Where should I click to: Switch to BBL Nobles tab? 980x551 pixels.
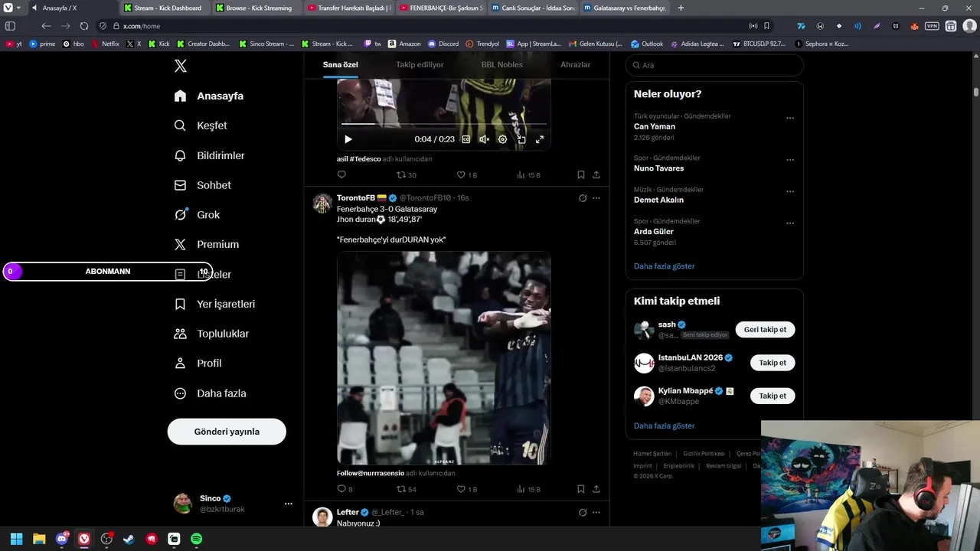502,65
